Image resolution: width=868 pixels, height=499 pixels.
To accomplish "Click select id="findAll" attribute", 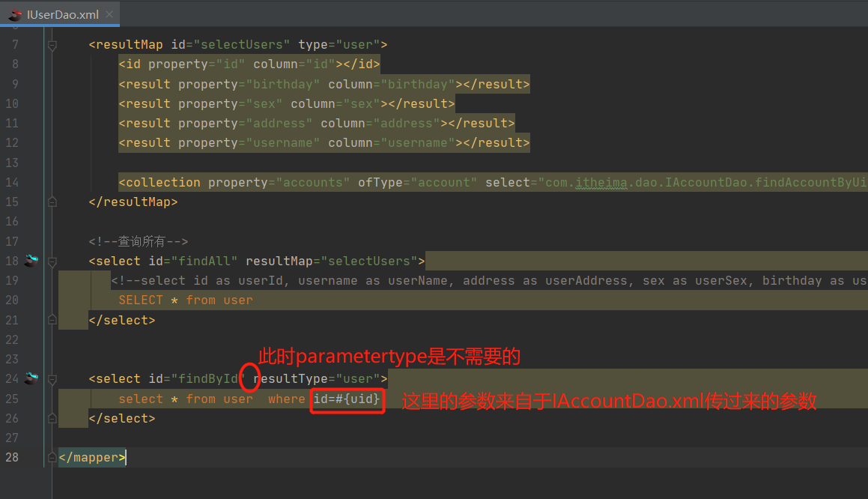I will tap(193, 261).
